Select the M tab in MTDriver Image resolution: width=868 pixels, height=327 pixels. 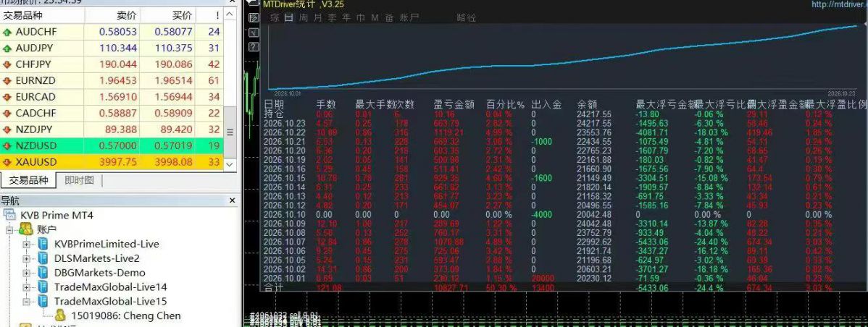375,17
